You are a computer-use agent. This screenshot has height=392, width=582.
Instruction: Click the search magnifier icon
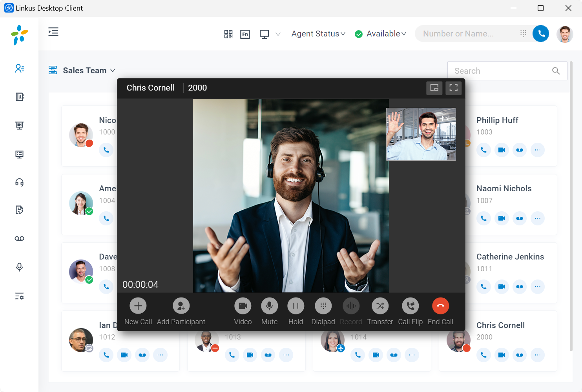[556, 71]
